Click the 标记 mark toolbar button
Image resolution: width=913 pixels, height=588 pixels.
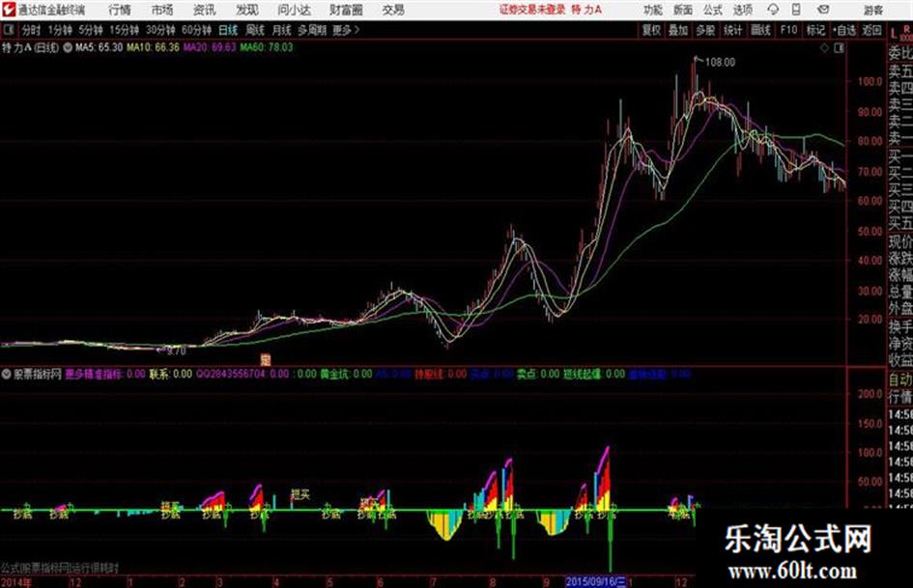(x=815, y=30)
